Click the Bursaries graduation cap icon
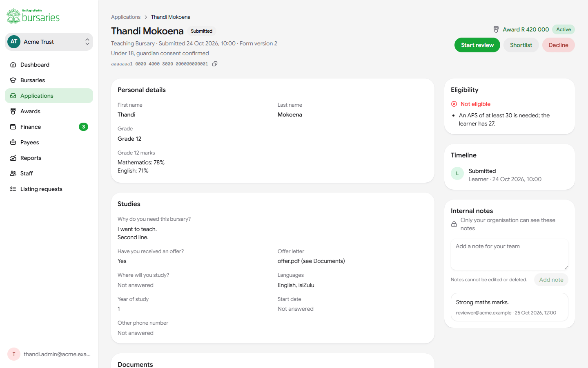This screenshot has width=588, height=368. click(x=13, y=80)
